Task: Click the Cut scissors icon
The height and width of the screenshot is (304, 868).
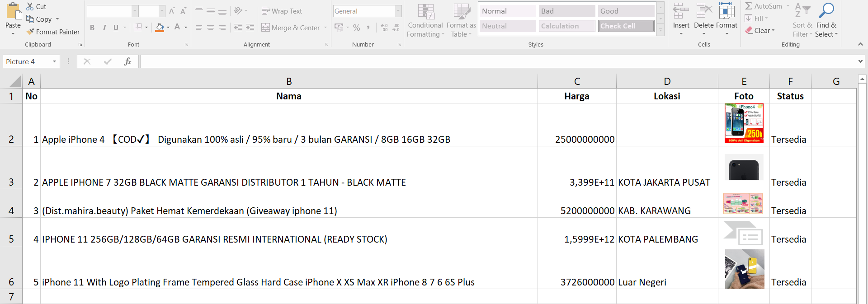Action: click(30, 6)
